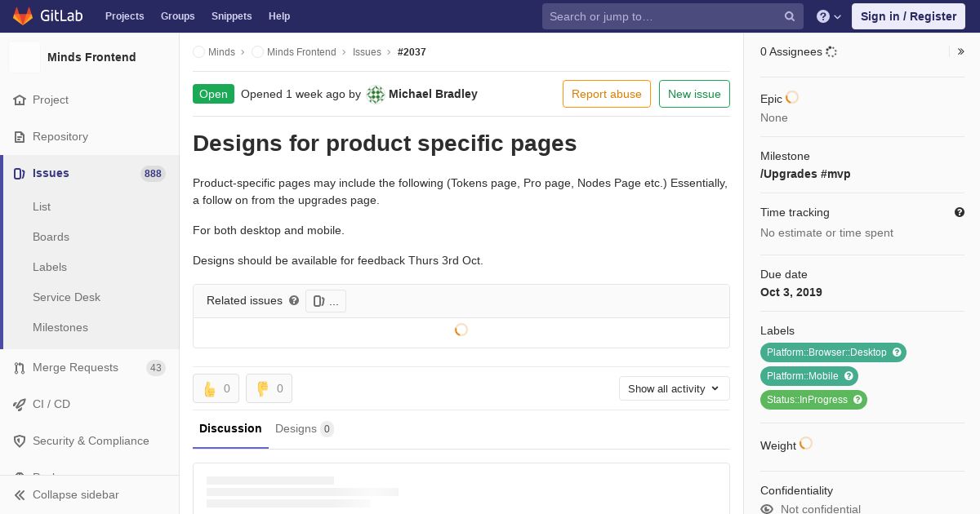Image resolution: width=980 pixels, height=514 pixels.
Task: Switch to the Designs tab
Action: tap(304, 428)
